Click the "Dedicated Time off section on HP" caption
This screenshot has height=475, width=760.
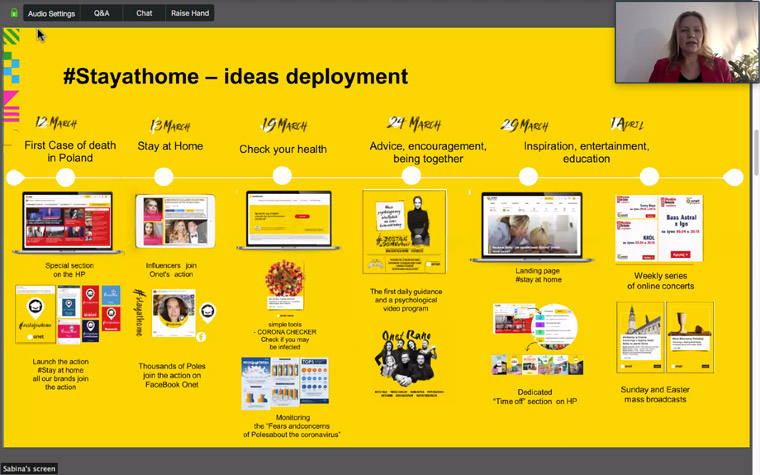pyautogui.click(x=535, y=396)
